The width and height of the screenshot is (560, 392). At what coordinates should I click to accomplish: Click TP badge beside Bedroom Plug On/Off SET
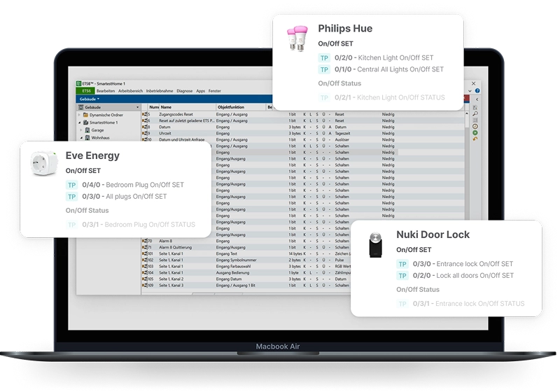[71, 185]
